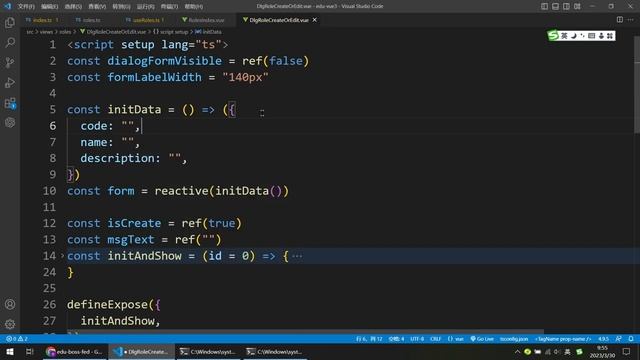
Task: Toggle bottom panel layout icon
Action: (x=555, y=6)
